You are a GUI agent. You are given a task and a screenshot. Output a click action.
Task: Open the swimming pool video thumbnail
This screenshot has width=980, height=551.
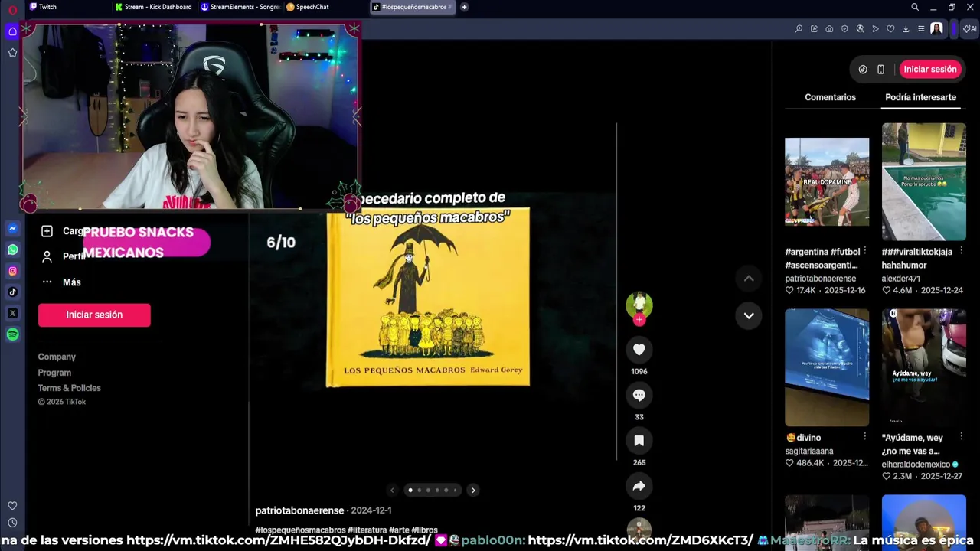[923, 181]
